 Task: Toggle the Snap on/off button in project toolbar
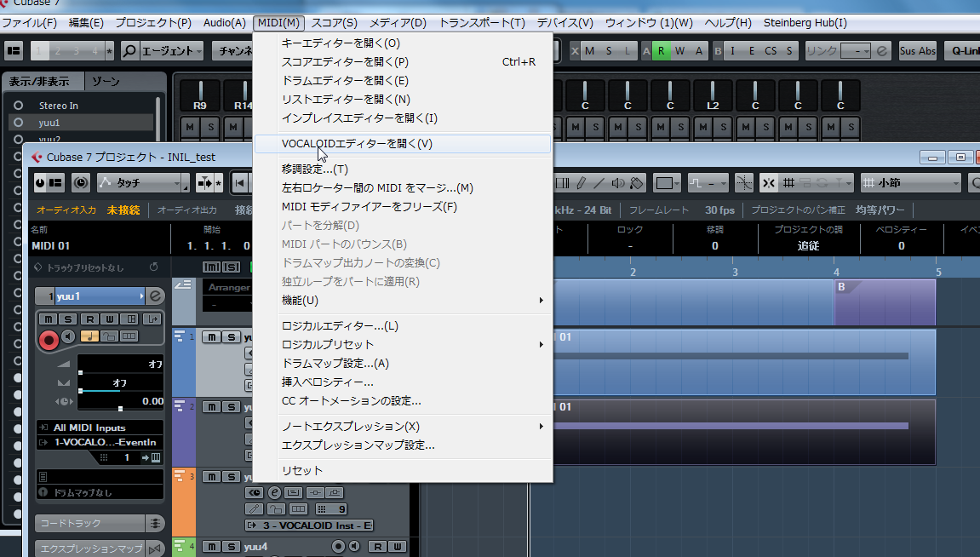coord(769,182)
